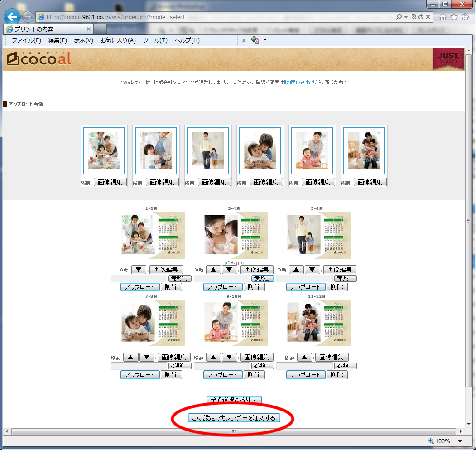476x450 pixels.
Task: Click この設定でカレンダーを注文する button
Action: click(x=234, y=418)
